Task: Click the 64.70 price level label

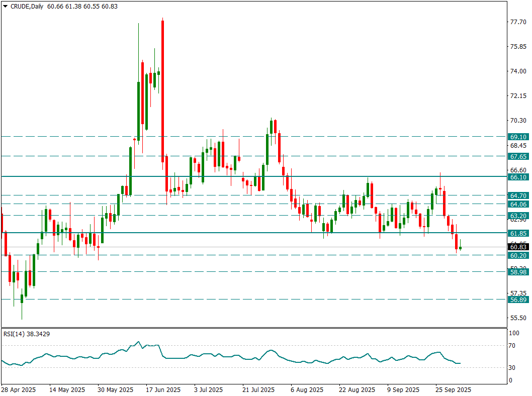Action: point(517,195)
